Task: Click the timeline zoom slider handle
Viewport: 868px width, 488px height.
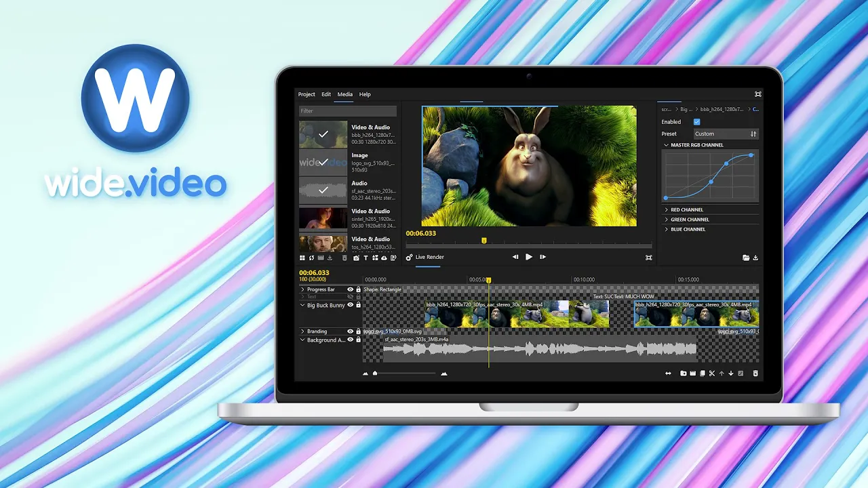Action: 375,373
